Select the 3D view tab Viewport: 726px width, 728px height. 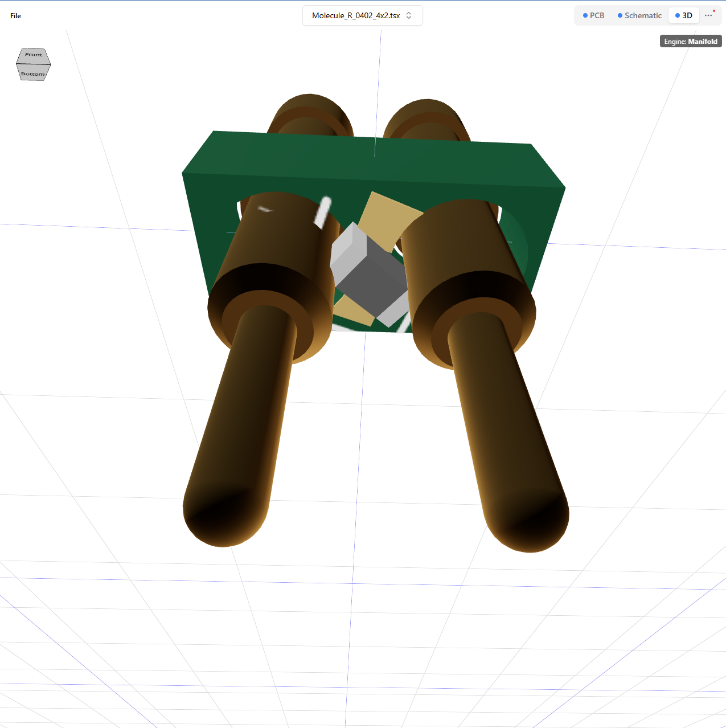(683, 15)
